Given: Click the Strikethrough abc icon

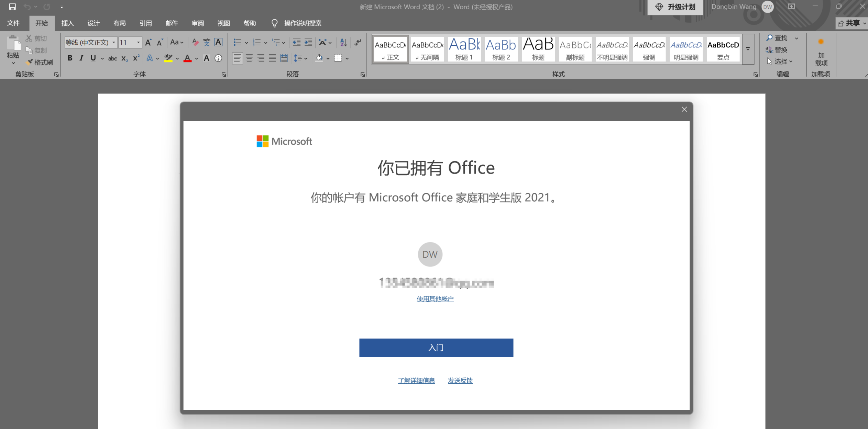Looking at the screenshot, I should pos(112,58).
